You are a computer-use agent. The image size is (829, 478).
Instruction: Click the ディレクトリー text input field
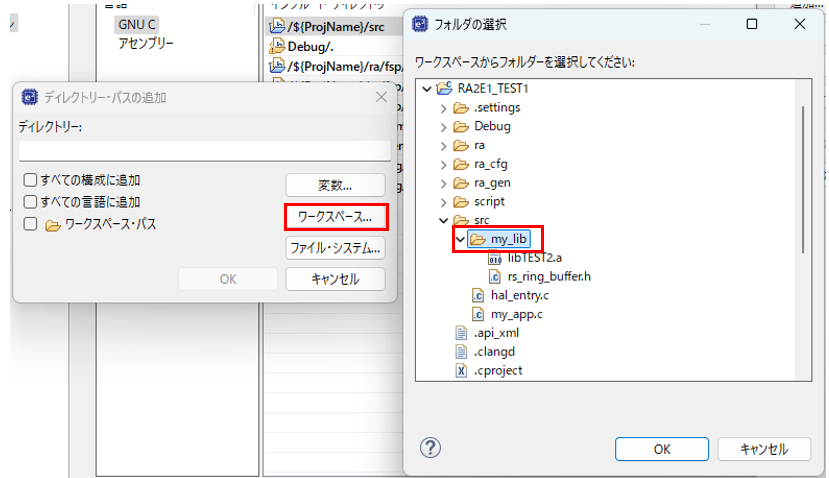(204, 150)
